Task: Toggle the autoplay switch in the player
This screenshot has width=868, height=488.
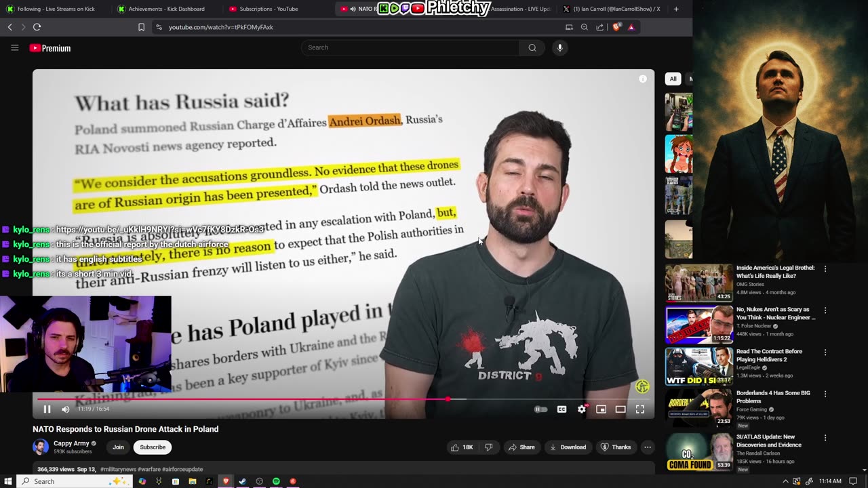Action: (540, 409)
